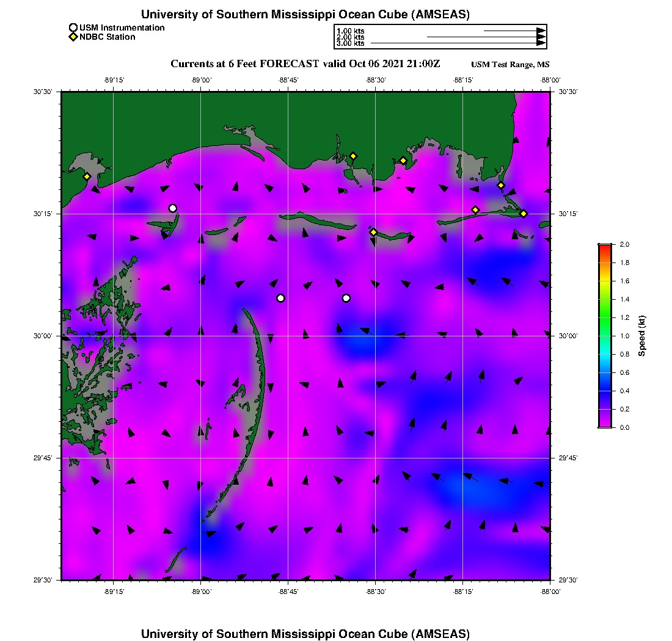
Task: Click the 'USM Instrumentation' legend label
Action: click(x=122, y=27)
